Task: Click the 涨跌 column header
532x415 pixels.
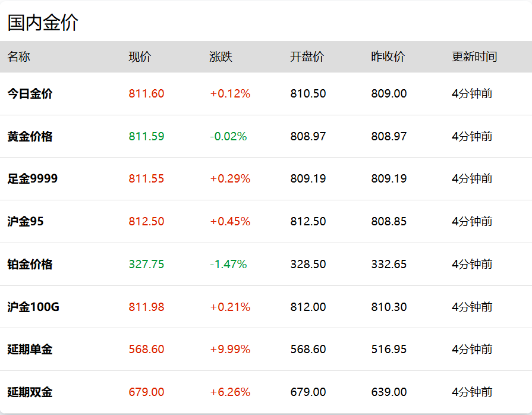Action: click(221, 57)
